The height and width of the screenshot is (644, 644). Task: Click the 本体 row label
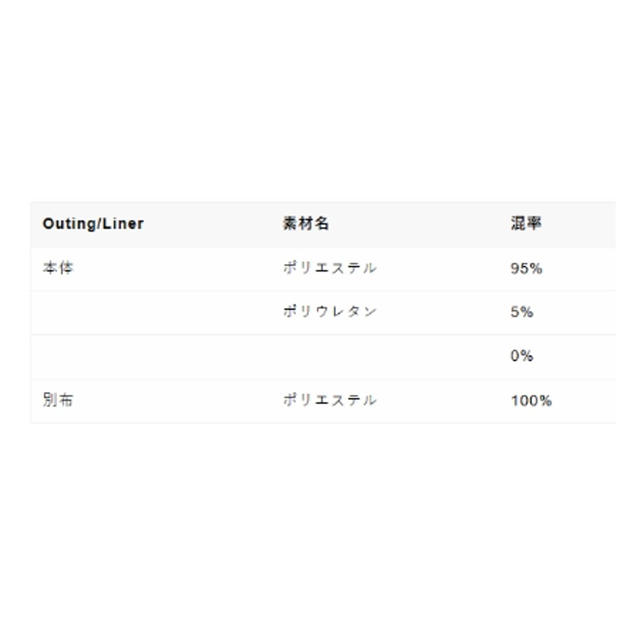[58, 268]
